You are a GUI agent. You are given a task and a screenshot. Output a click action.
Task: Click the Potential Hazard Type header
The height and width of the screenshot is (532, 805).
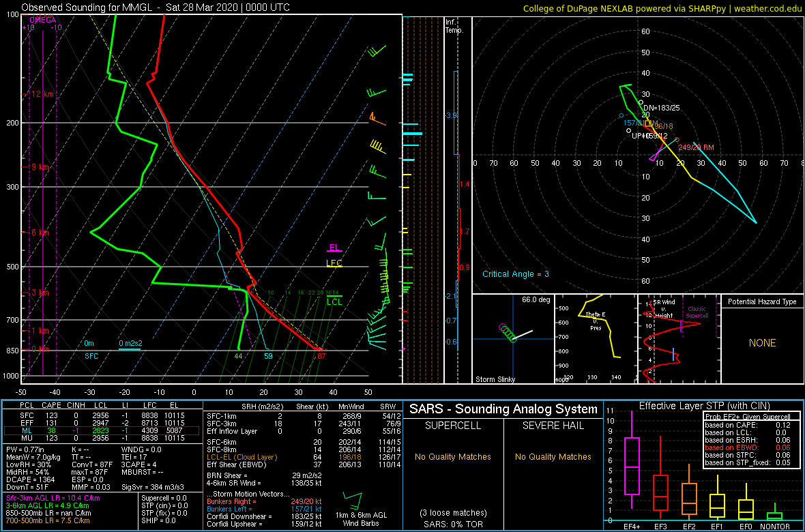(763, 301)
